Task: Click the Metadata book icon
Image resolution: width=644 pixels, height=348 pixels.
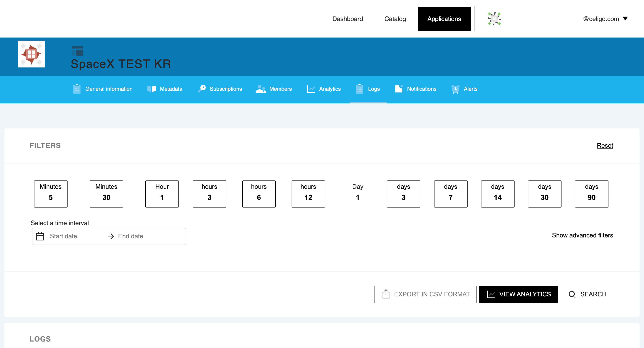Action: click(151, 89)
